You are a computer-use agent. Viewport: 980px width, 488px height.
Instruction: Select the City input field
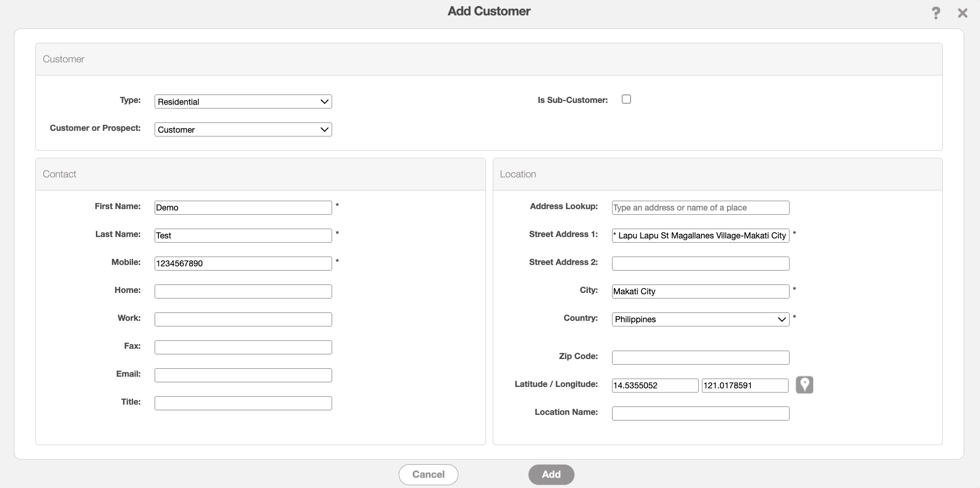[700, 291]
